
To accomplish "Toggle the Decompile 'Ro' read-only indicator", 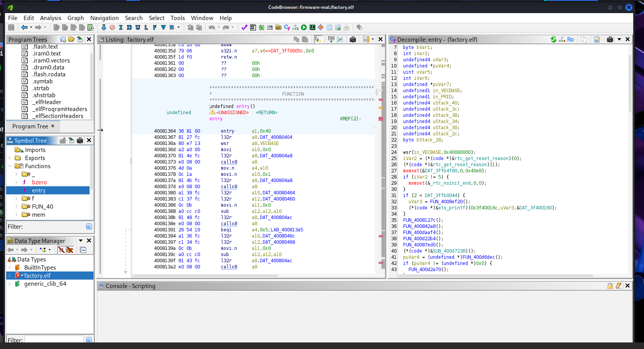I will 570,39.
